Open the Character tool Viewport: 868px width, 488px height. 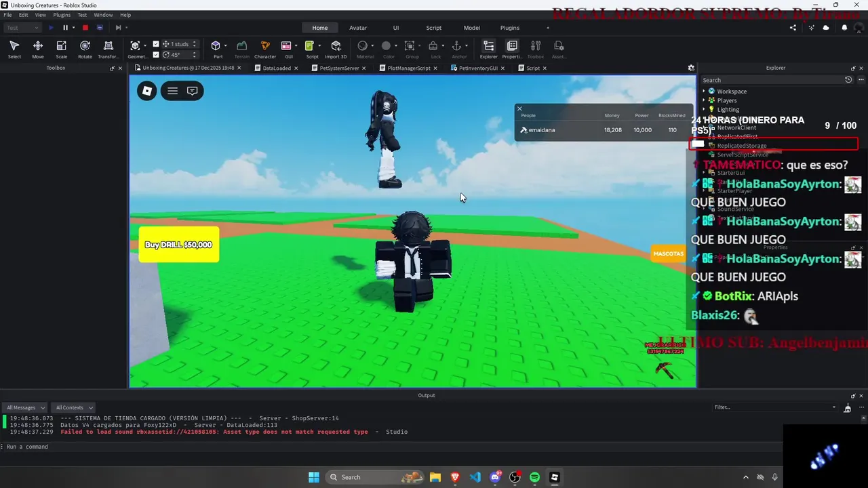pos(265,49)
